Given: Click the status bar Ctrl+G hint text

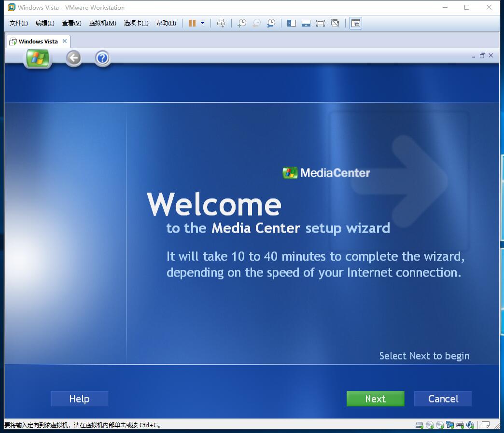Looking at the screenshot, I should click(x=82, y=425).
